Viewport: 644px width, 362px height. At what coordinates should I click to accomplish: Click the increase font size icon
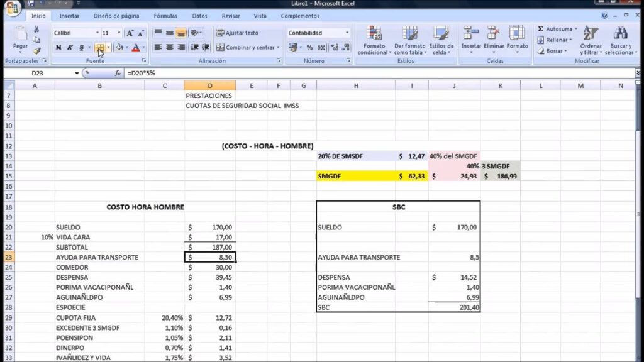coord(130,33)
